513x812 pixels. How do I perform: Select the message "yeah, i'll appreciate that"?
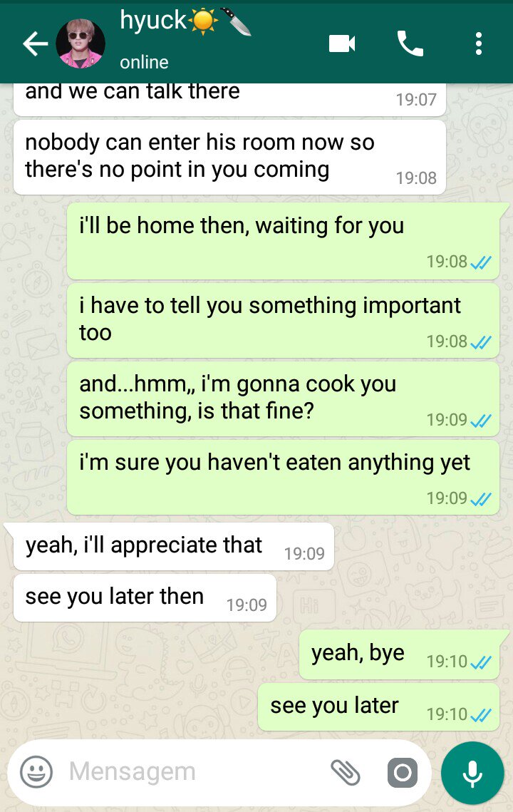[173, 546]
